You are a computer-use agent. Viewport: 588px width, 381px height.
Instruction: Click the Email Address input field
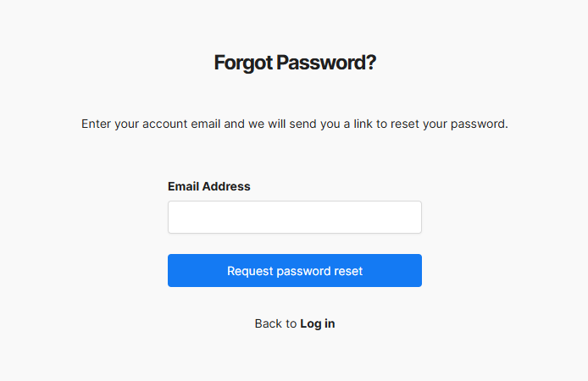point(294,217)
